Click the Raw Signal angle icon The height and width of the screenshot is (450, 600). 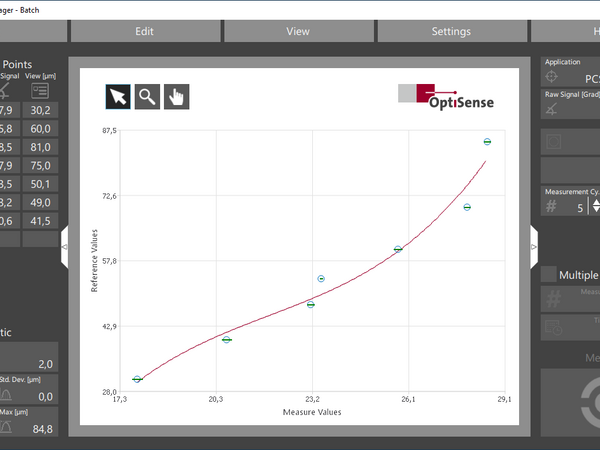(x=551, y=110)
